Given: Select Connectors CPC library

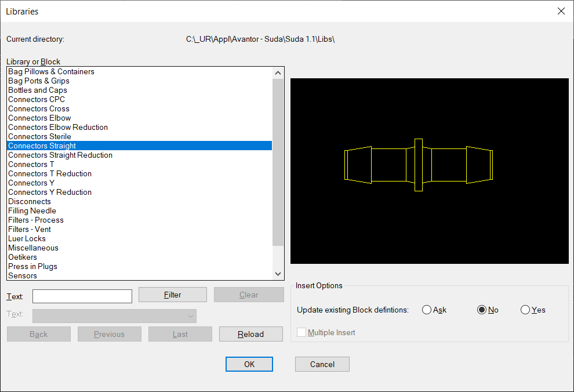Looking at the screenshot, I should click(140, 100).
